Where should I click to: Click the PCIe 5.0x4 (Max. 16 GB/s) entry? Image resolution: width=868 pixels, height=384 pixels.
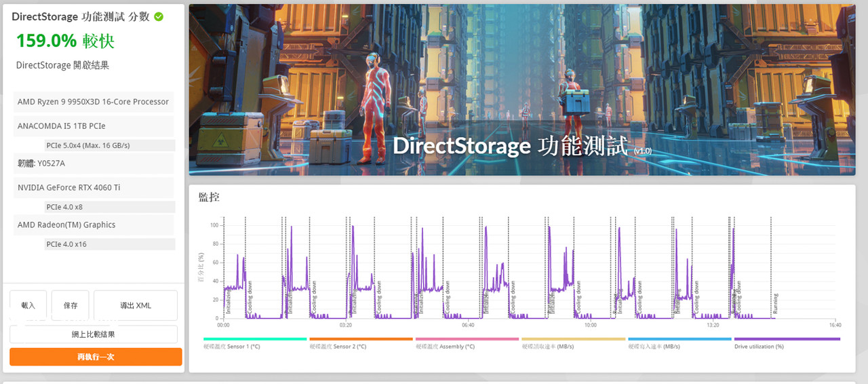109,145
